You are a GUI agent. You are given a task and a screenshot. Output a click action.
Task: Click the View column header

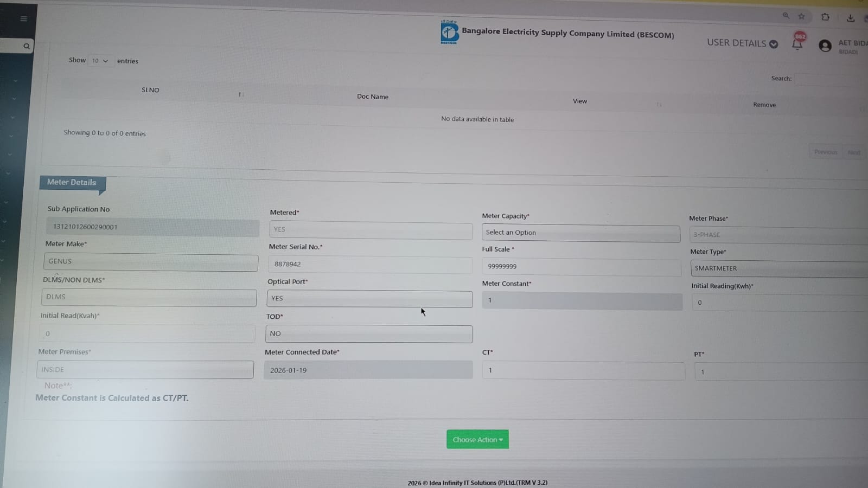coord(580,101)
